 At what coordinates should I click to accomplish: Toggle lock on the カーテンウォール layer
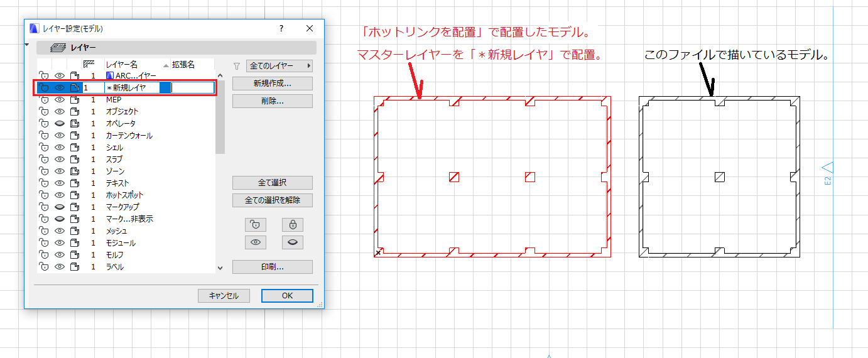[x=44, y=136]
